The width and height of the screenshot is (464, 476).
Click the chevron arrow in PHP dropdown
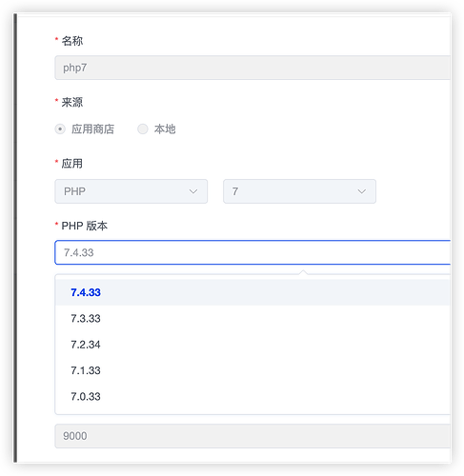[x=193, y=191]
